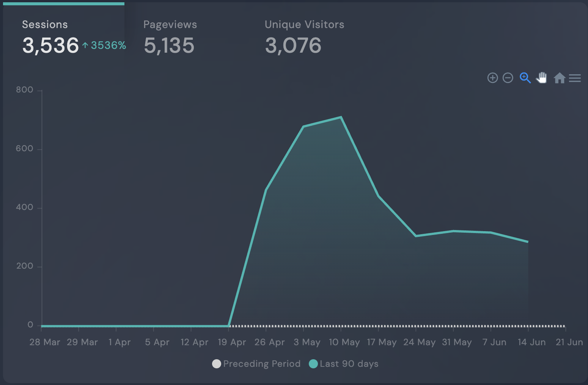Viewport: 588px width, 385px height.
Task: Click the white Preceding Period legend marker
Action: [217, 364]
